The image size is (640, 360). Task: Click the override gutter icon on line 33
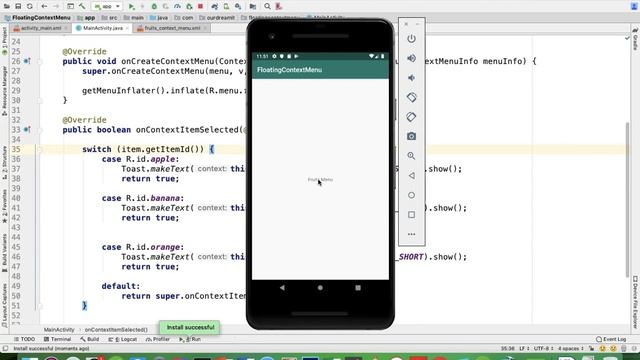(27, 130)
